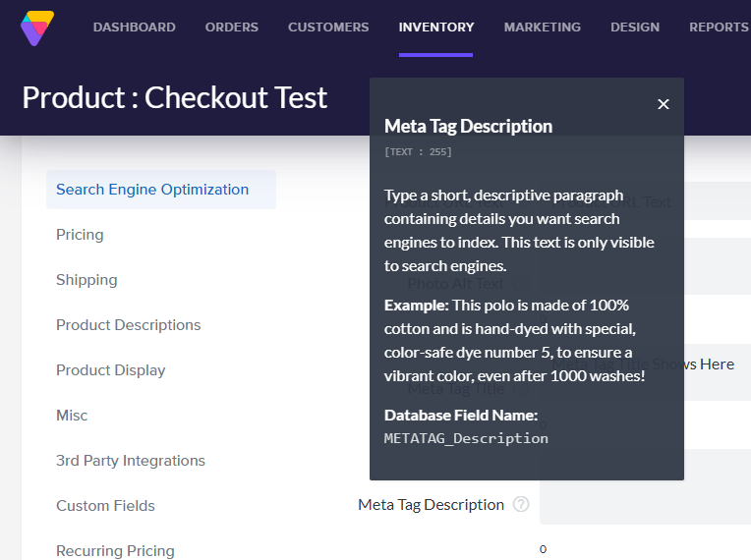Image resolution: width=751 pixels, height=560 pixels.
Task: Open the Dashboard menu
Action: [x=134, y=28]
